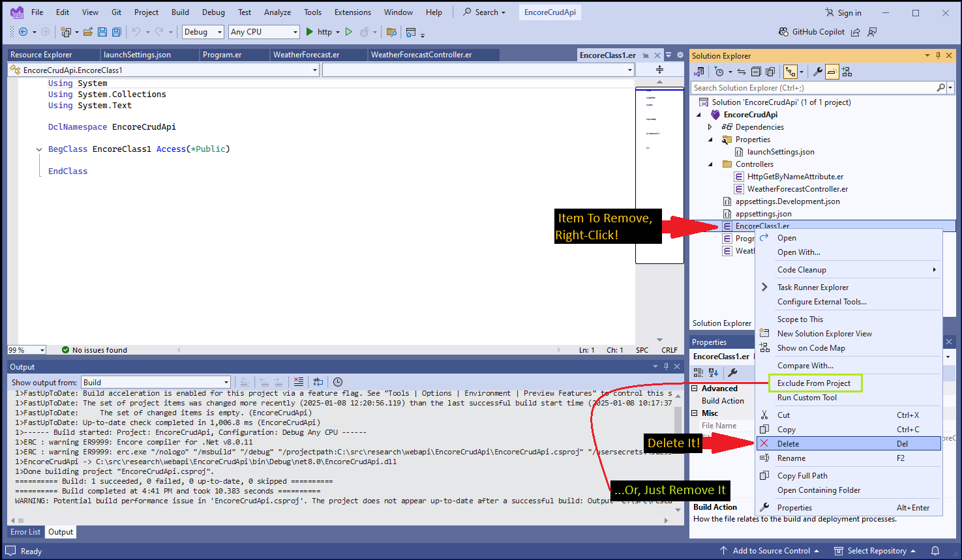Click the Find in Files folder-search icon
The image size is (962, 560).
(x=391, y=32)
